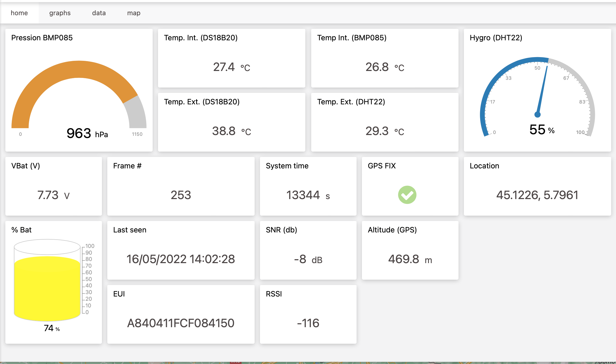Viewport: 616px width, 364px height.
Task: Click the Pression BMP085 title
Action: click(x=42, y=38)
